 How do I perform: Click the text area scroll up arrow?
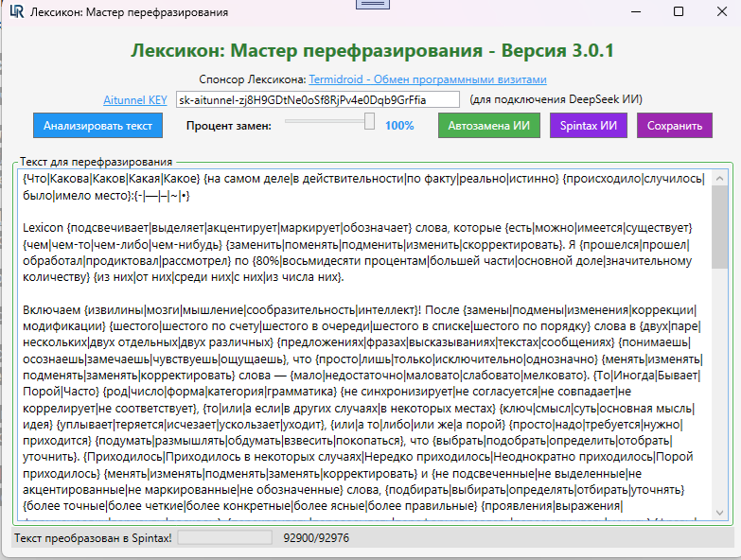(x=720, y=178)
